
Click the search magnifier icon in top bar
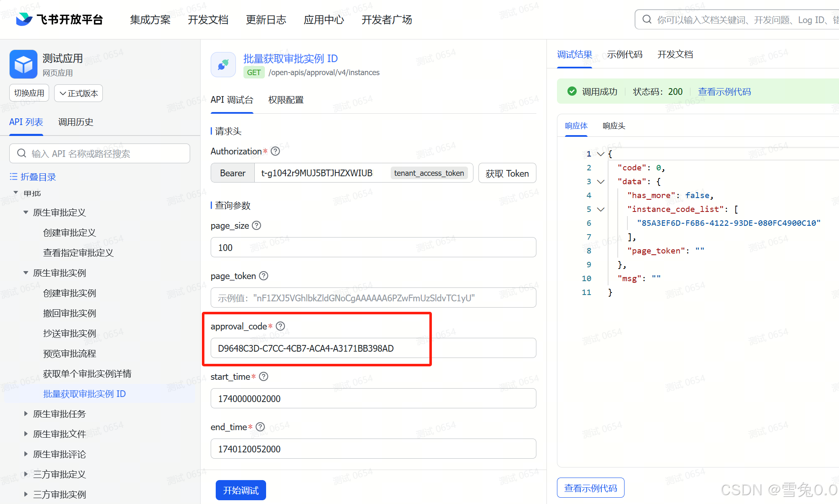647,19
